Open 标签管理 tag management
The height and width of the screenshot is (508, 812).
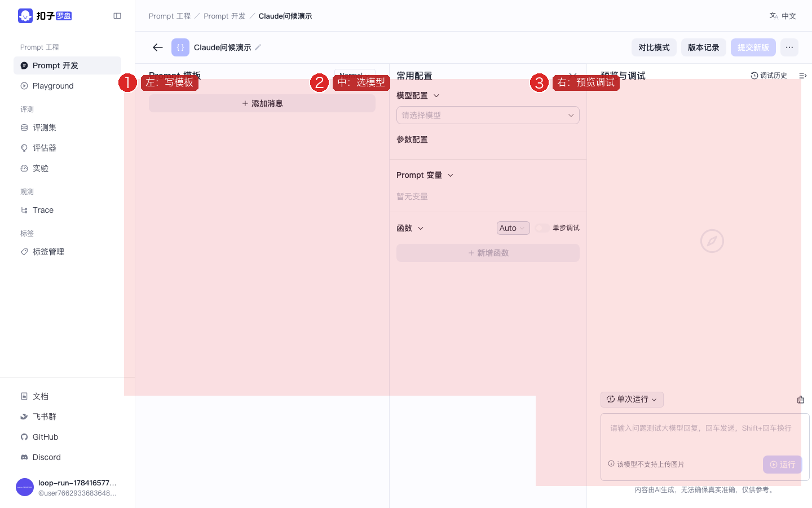(x=67, y=252)
